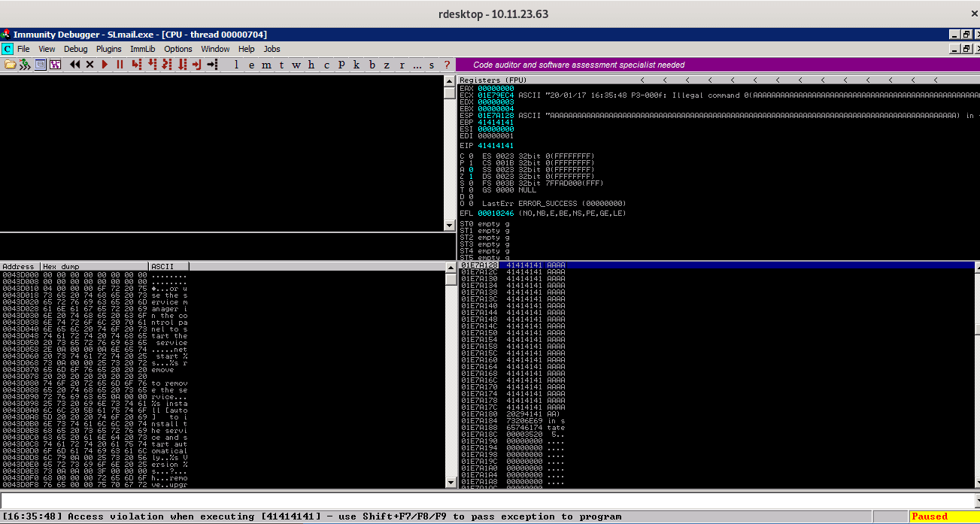Open the File menu

pyautogui.click(x=23, y=49)
